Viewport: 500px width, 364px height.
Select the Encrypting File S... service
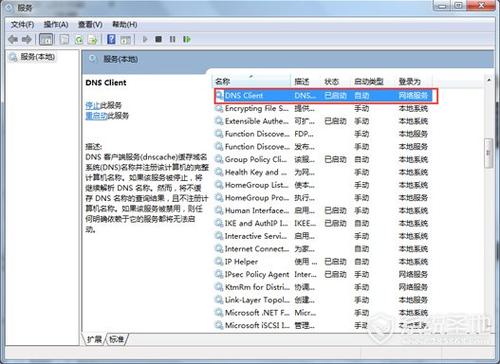tap(323, 108)
